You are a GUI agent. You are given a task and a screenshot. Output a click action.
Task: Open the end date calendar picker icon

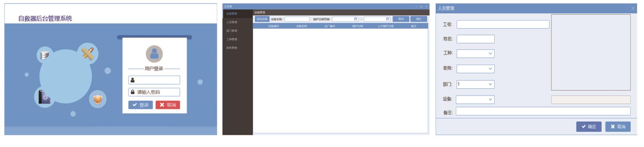(387, 19)
